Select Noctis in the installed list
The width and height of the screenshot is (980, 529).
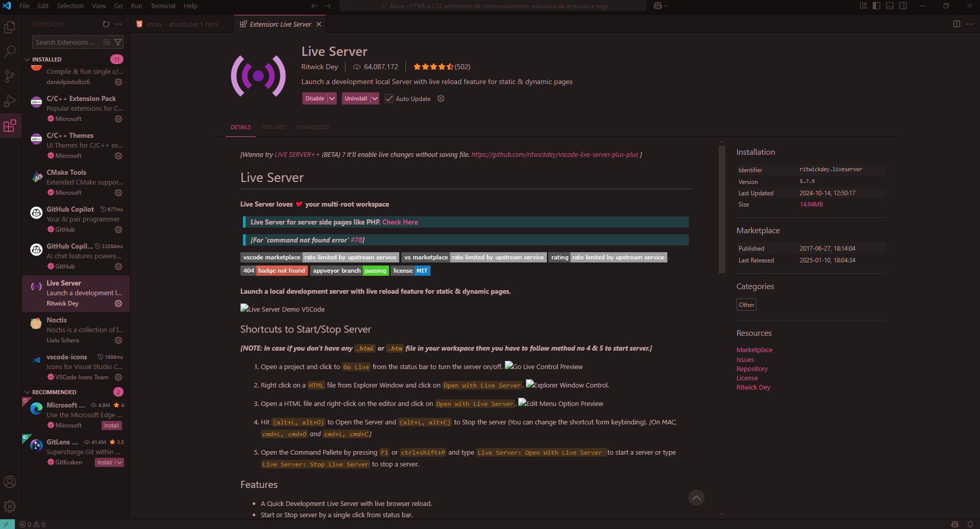click(76, 330)
